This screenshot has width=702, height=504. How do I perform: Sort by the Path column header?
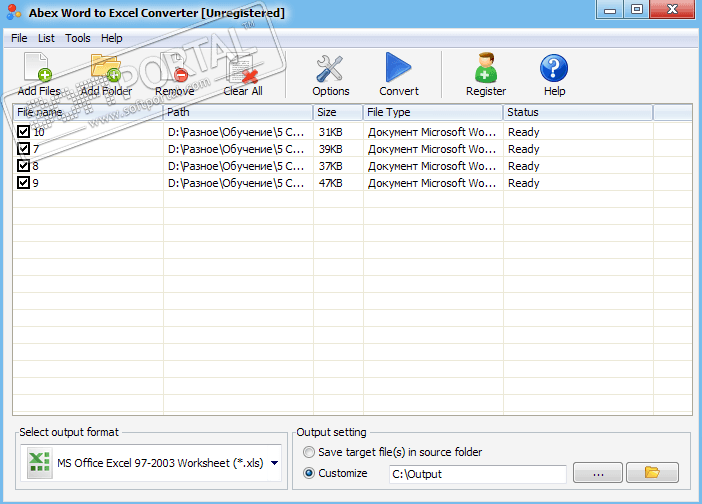(x=238, y=112)
